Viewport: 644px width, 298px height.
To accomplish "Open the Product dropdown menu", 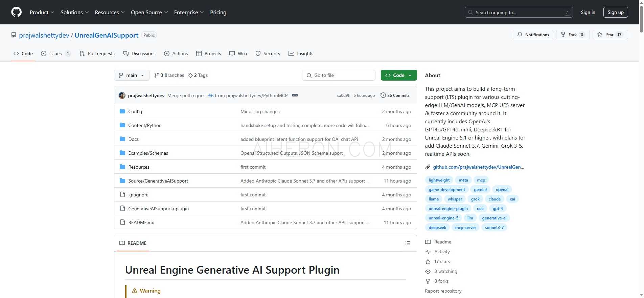I will pyautogui.click(x=42, y=12).
